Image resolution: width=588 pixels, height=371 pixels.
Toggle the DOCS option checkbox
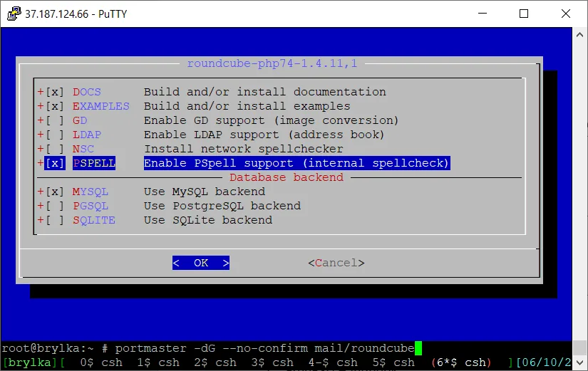pyautogui.click(x=55, y=92)
